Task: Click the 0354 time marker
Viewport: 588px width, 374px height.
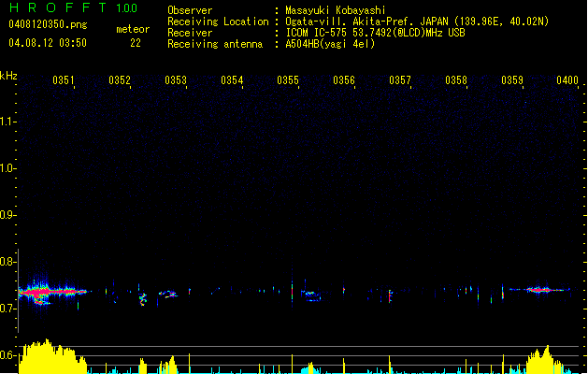Action: 232,80
